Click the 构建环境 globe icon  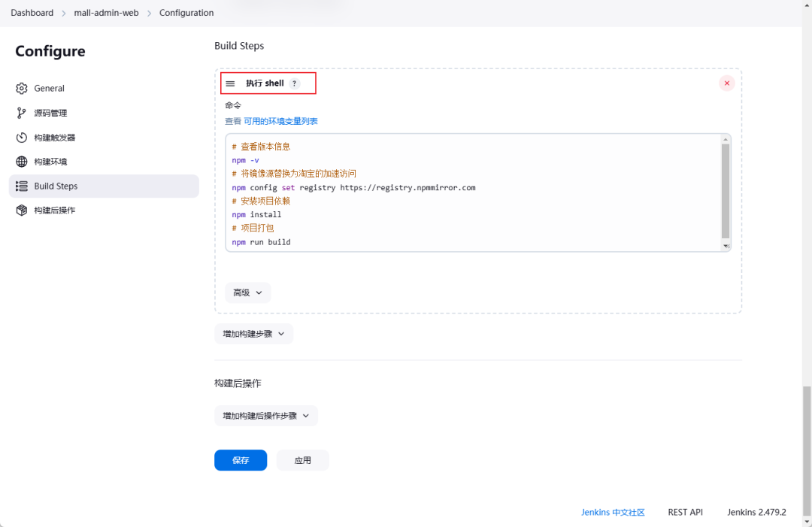[x=21, y=162]
